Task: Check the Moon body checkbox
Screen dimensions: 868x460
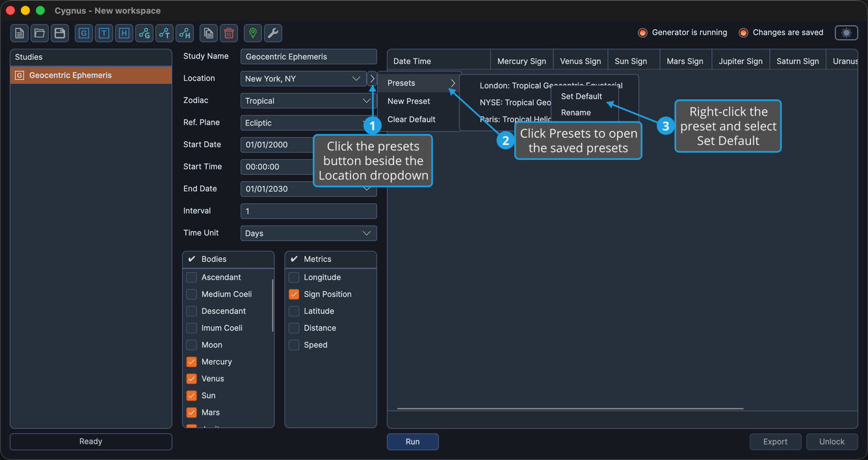Action: (192, 345)
